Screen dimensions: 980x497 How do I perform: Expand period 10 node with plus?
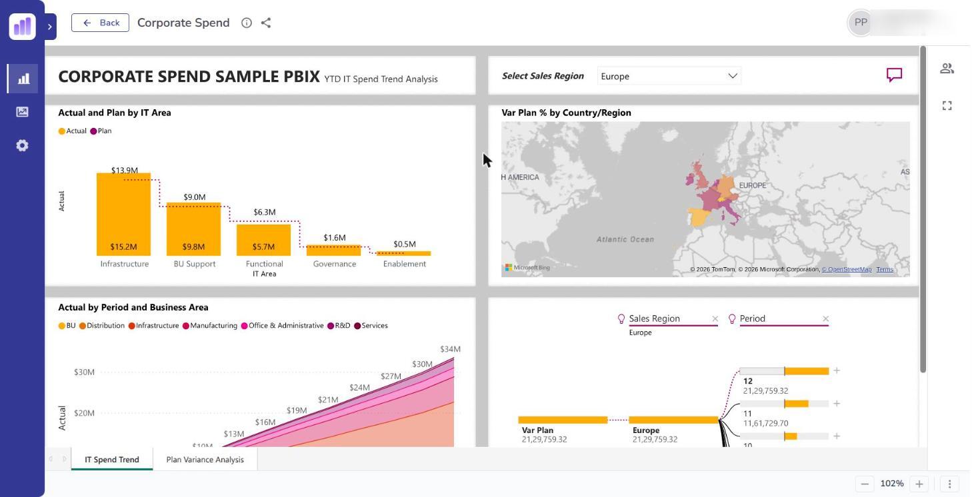click(837, 436)
